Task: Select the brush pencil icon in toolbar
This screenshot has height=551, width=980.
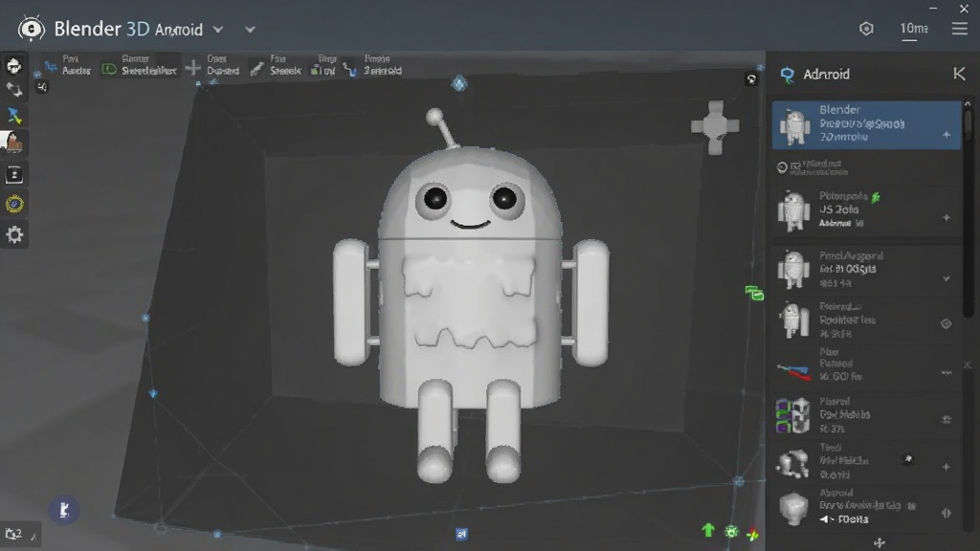Action: 256,69
